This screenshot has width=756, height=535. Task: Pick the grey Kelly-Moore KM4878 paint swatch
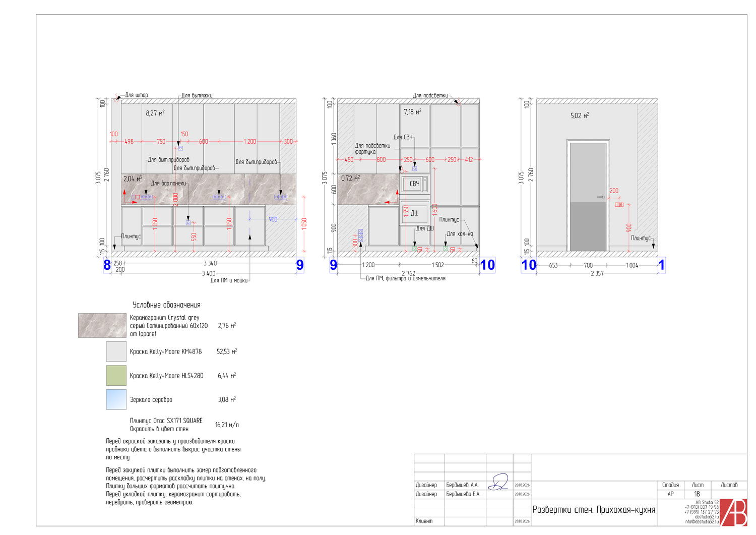coord(116,351)
